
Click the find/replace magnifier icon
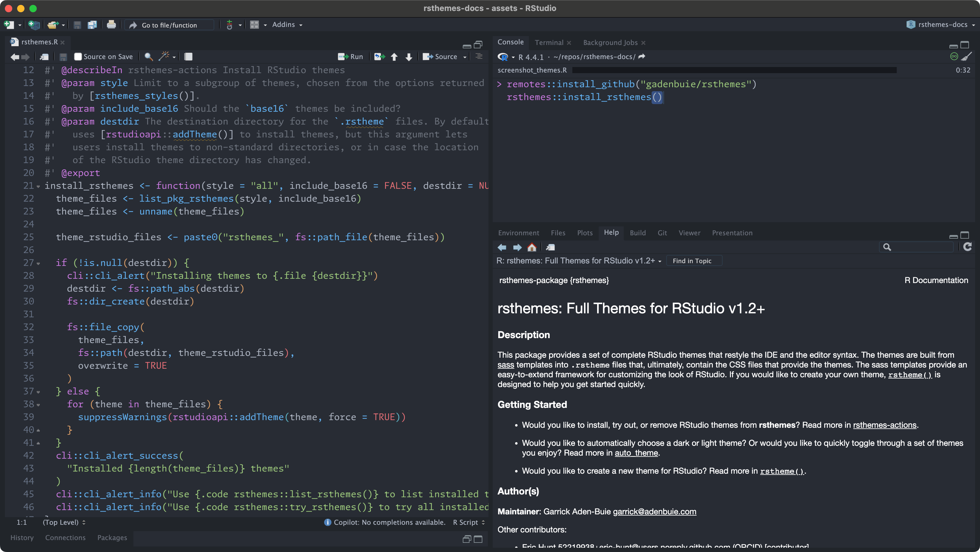pyautogui.click(x=148, y=57)
